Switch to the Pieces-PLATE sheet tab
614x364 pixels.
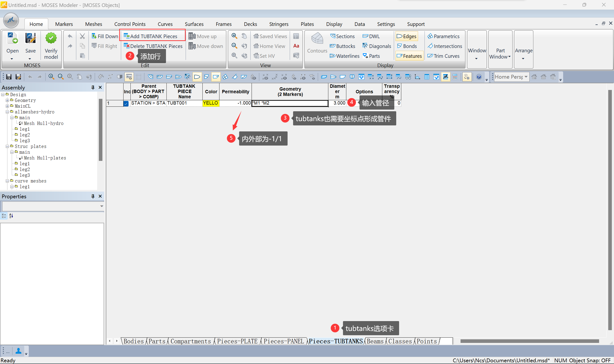237,341
